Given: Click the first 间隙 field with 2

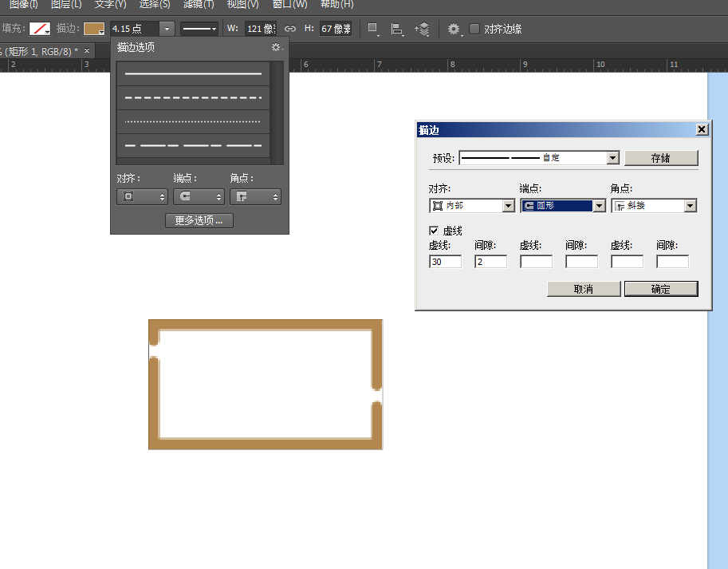Looking at the screenshot, I should [x=490, y=262].
